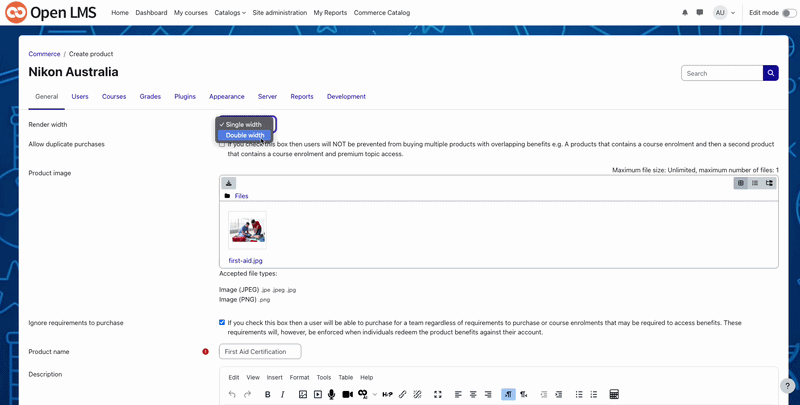Insert an image in the editor

303,394
